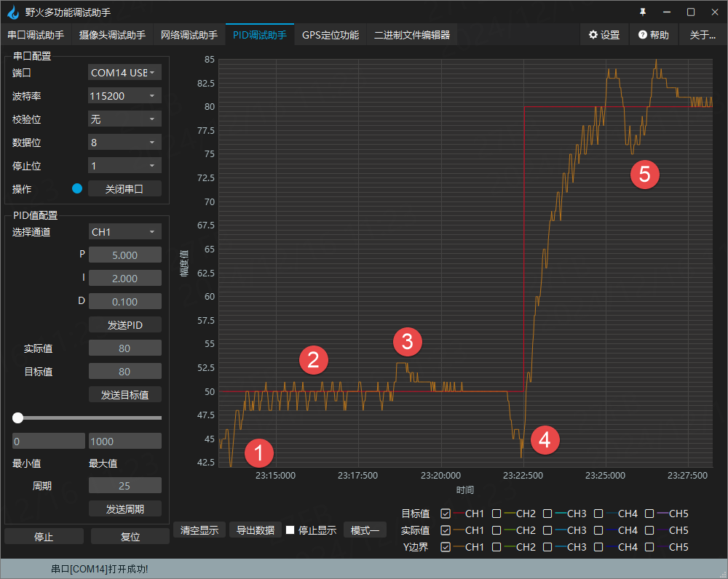This screenshot has height=579, width=728.
Task: Uncheck 目标值 CH1 checkbox
Action: click(446, 514)
